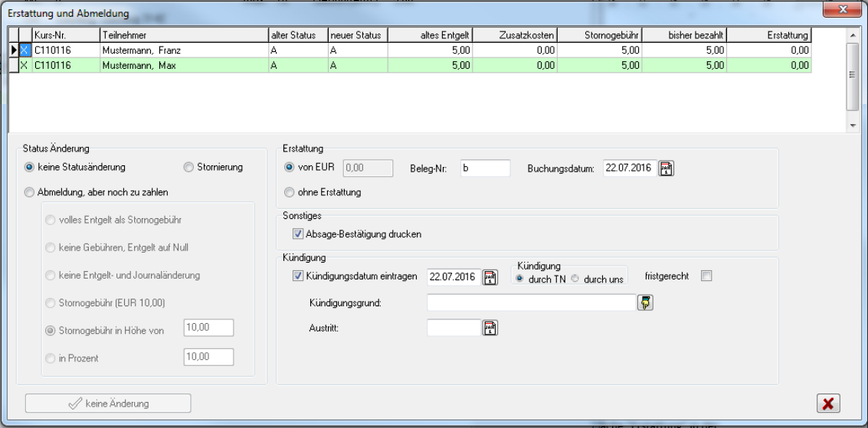868x428 pixels.
Task: Open Kündigungsgrund lookup icon
Action: (x=646, y=302)
